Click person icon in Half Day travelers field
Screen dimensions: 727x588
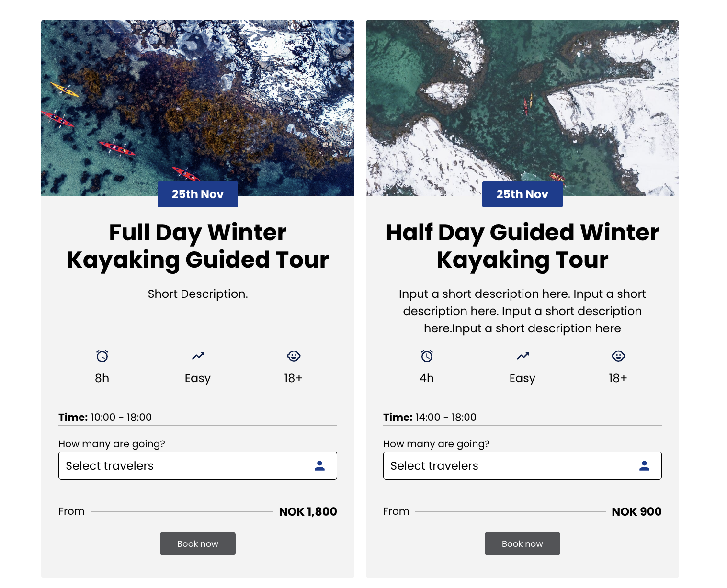[644, 465]
